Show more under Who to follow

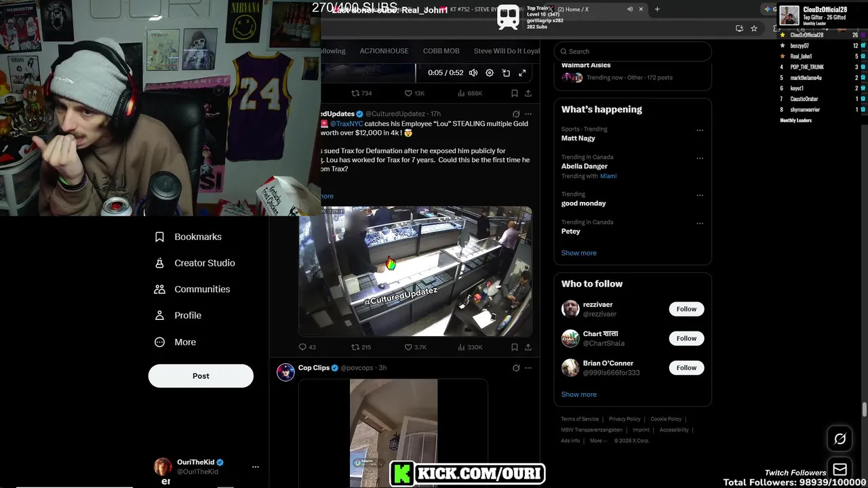(x=579, y=394)
